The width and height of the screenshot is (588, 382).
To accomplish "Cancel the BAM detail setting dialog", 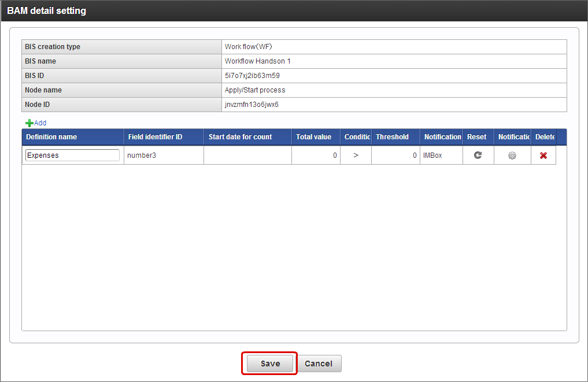I will click(x=319, y=364).
